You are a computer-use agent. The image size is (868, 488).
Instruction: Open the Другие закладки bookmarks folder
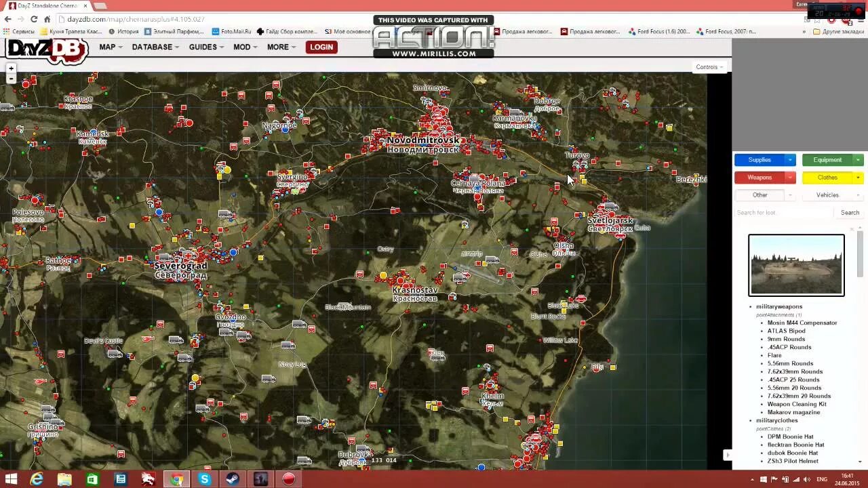tap(838, 31)
